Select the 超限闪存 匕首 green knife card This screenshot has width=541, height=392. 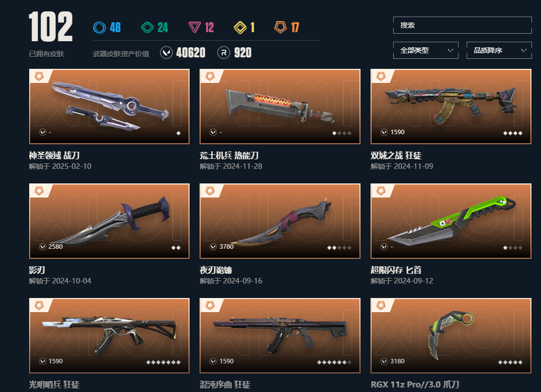451,221
